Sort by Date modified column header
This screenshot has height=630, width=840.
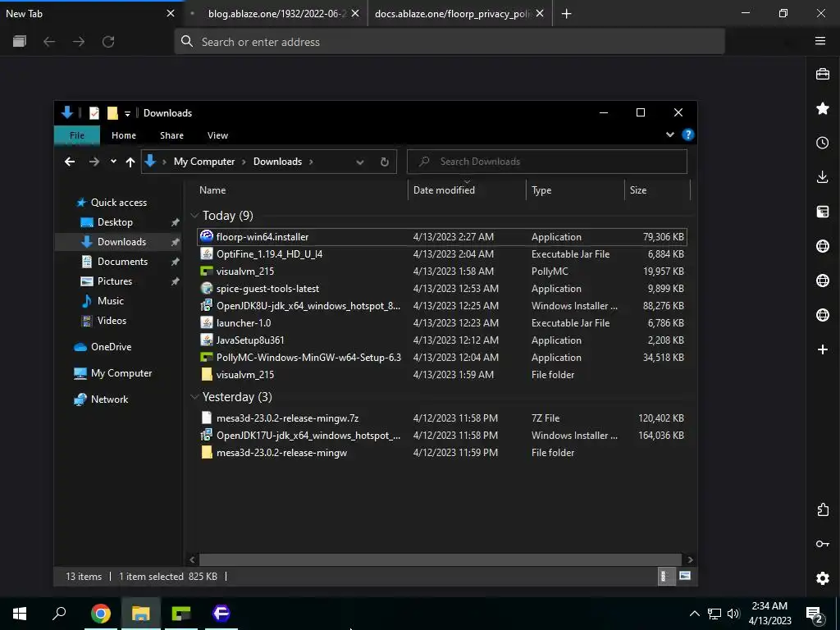click(444, 190)
